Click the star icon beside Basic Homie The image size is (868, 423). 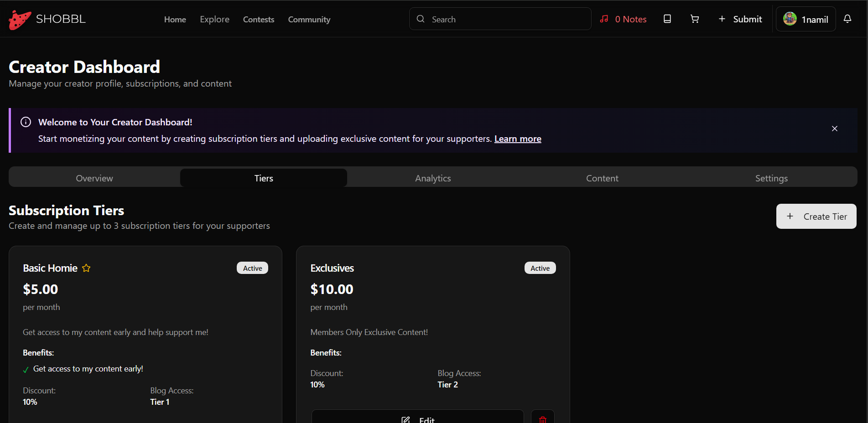coord(86,268)
